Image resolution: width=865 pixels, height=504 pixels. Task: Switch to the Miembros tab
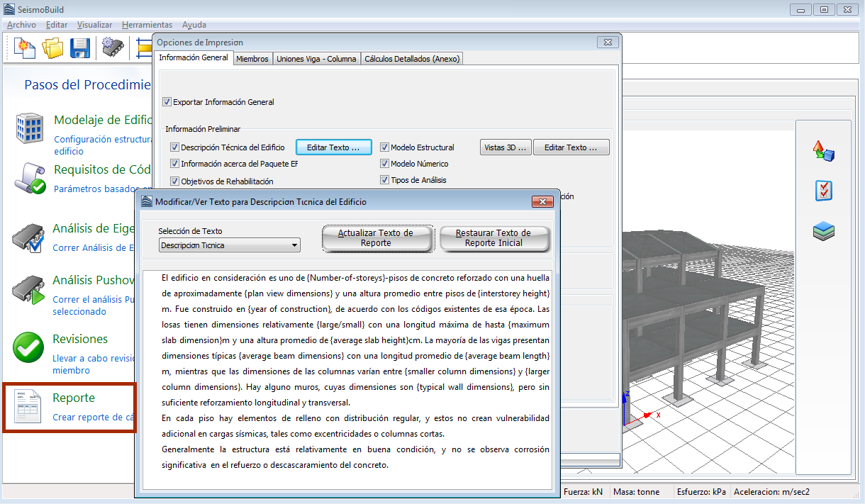252,59
